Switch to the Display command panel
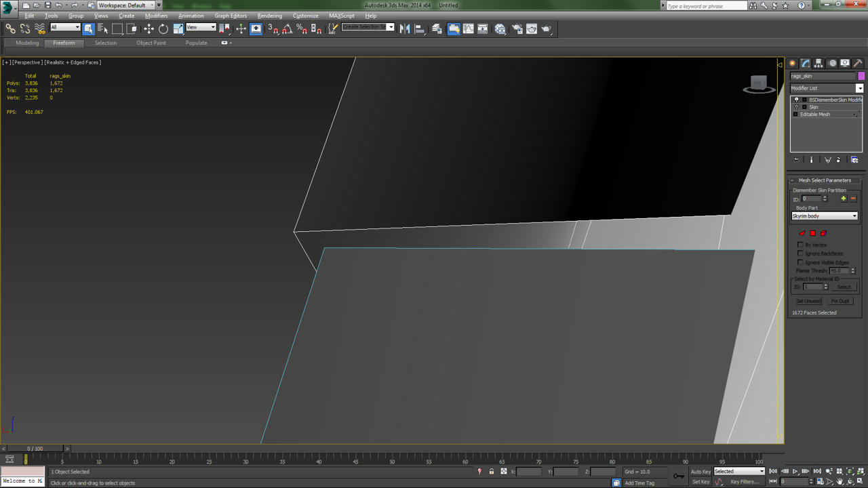The height and width of the screenshot is (488, 868). point(845,63)
